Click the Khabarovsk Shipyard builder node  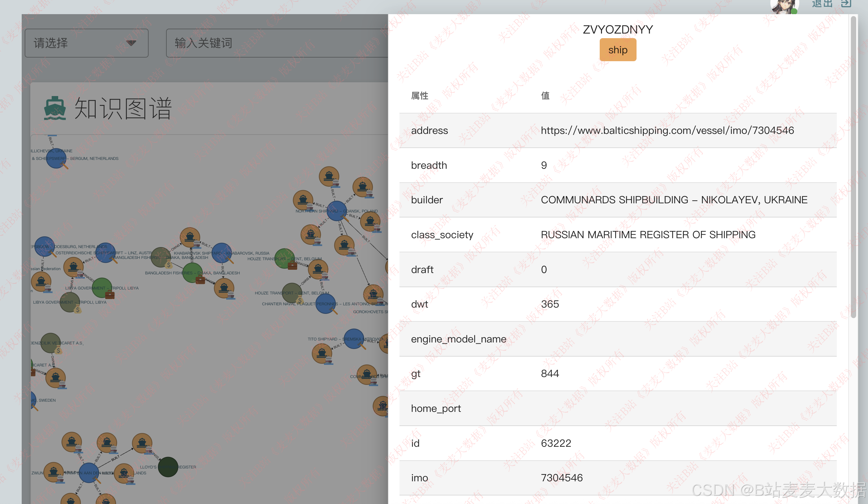(x=221, y=252)
